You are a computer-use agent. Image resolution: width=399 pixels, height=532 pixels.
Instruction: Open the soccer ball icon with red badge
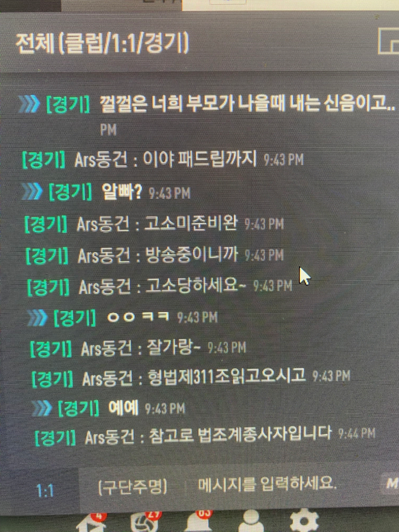(144, 522)
